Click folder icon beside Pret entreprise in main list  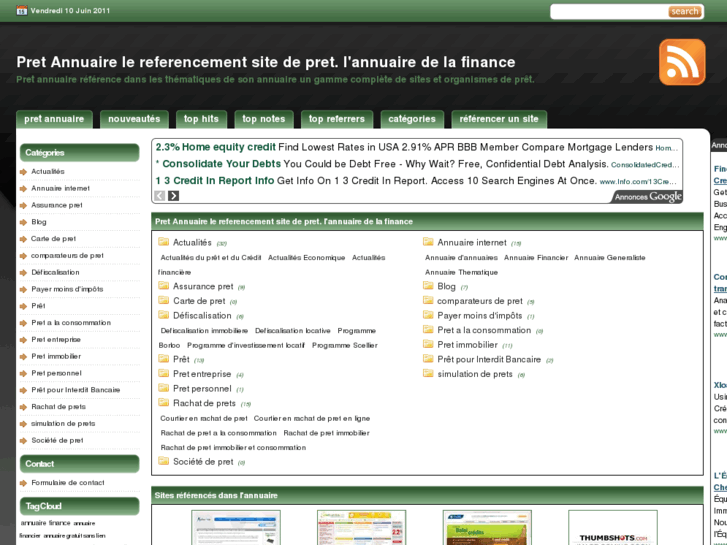[163, 373]
